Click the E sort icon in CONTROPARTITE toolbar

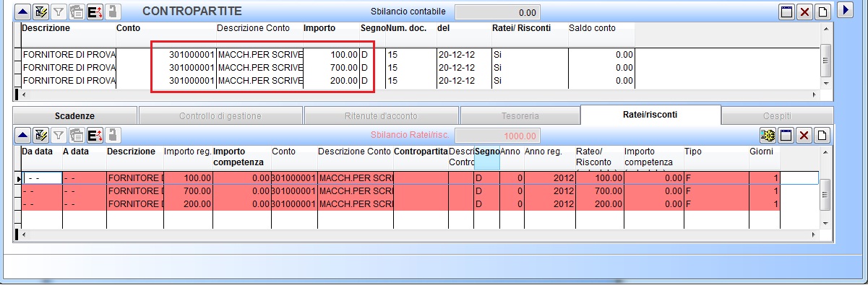(x=95, y=12)
